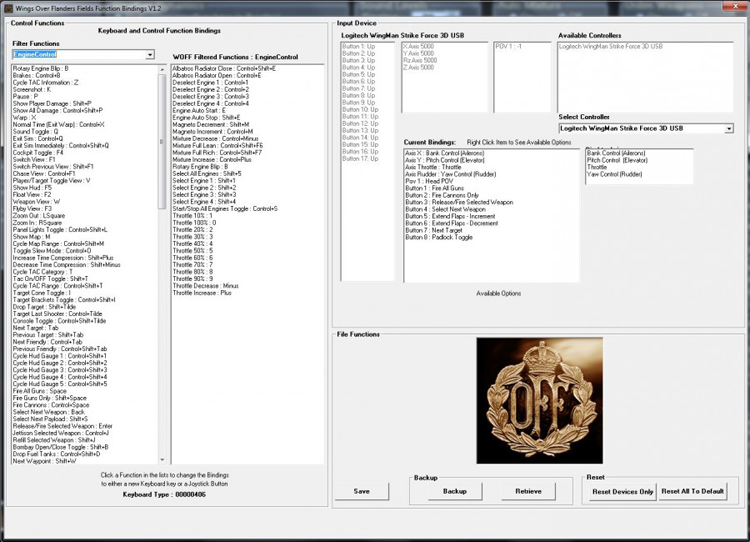Select 'Pause : P' function
750x542 pixels.
click(25, 97)
